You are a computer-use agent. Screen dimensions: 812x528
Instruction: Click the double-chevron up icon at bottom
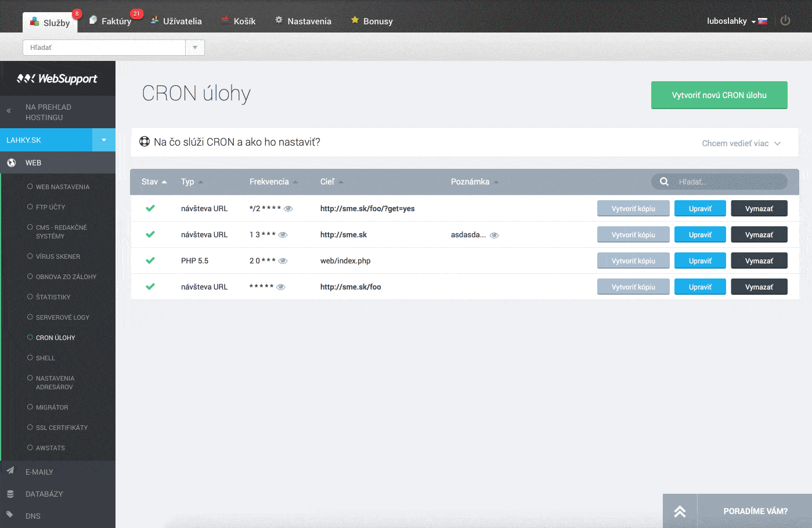680,511
